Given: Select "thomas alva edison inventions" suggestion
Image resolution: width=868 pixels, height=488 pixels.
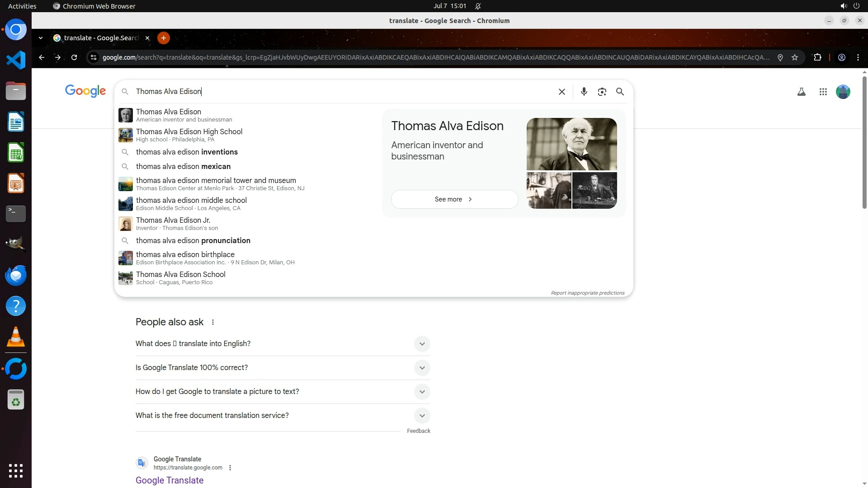Looking at the screenshot, I should tap(187, 152).
